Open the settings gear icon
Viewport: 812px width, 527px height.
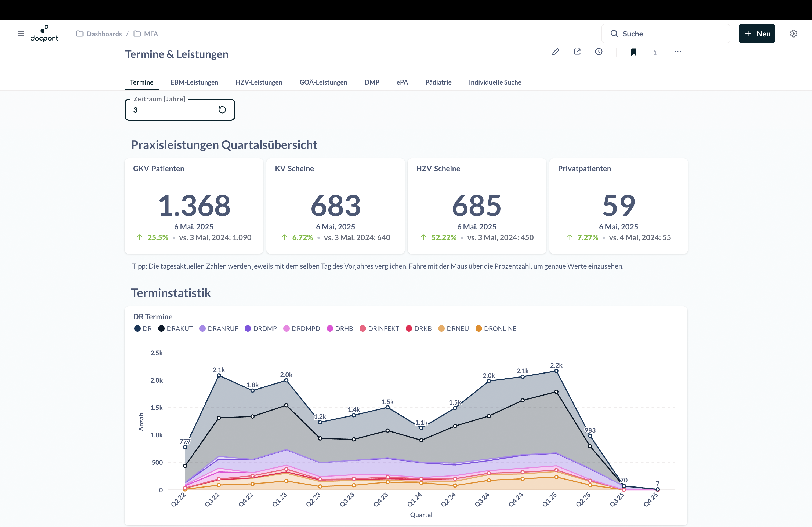[793, 33]
